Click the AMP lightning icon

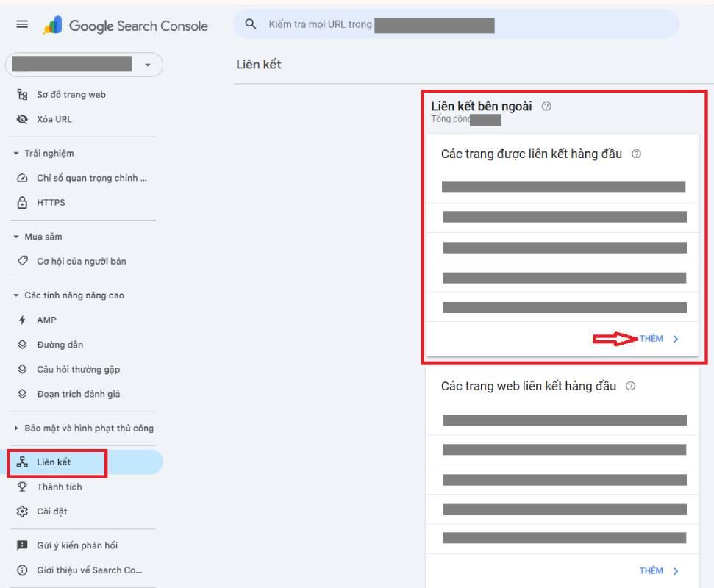23,320
